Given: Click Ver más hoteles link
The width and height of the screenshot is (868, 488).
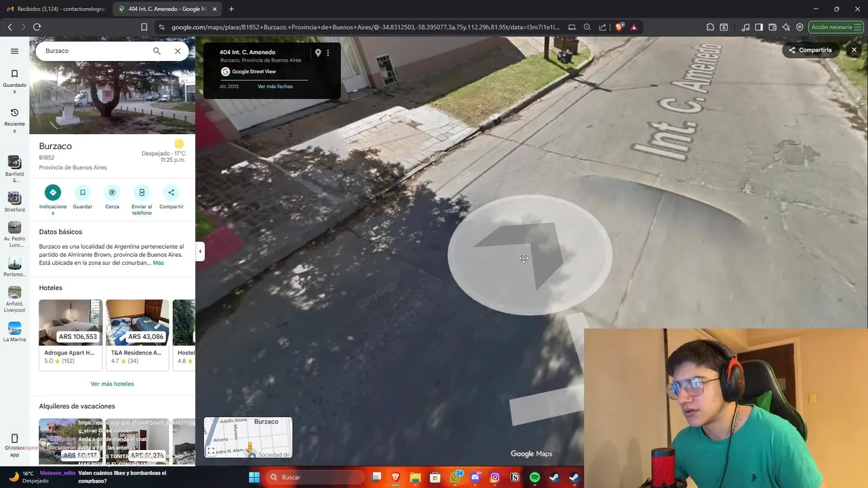Looking at the screenshot, I should (x=112, y=384).
